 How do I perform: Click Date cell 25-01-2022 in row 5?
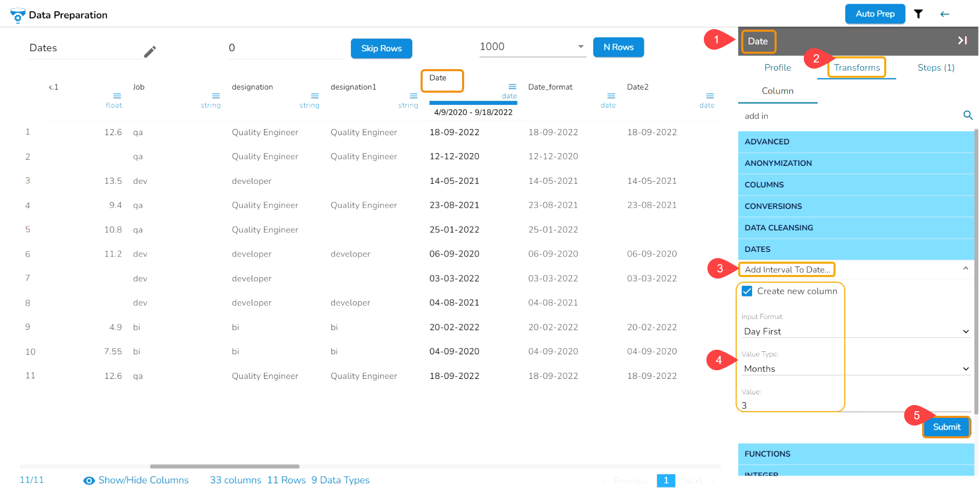tap(454, 229)
